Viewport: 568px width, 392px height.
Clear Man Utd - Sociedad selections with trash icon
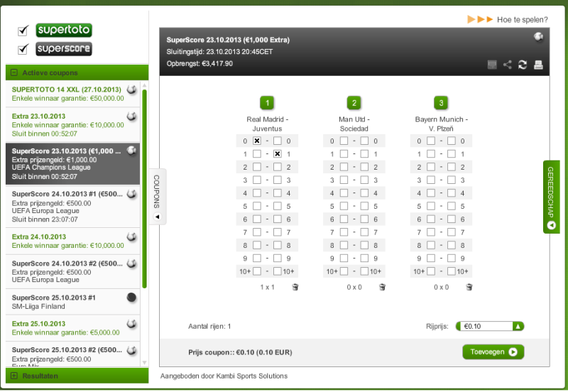click(x=382, y=287)
